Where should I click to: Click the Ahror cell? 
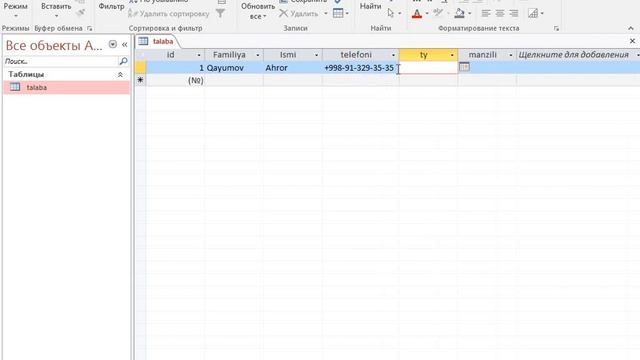293,68
